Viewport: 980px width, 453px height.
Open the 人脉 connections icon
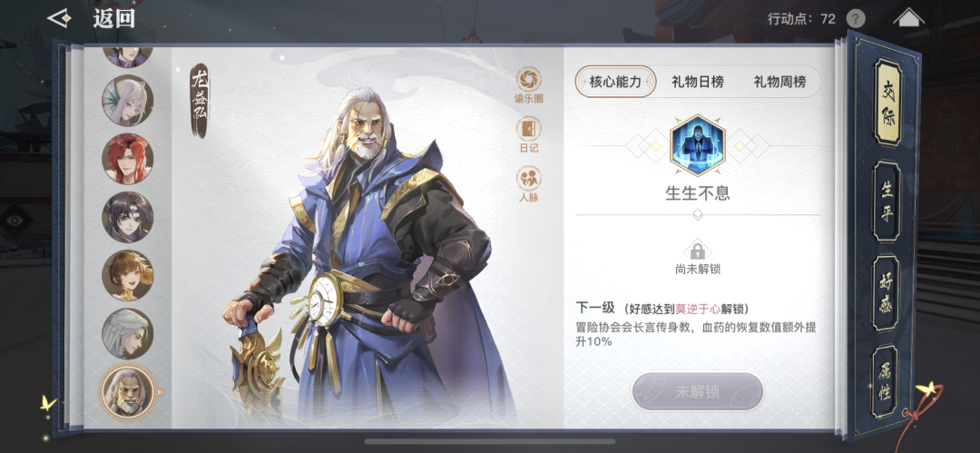(x=529, y=178)
